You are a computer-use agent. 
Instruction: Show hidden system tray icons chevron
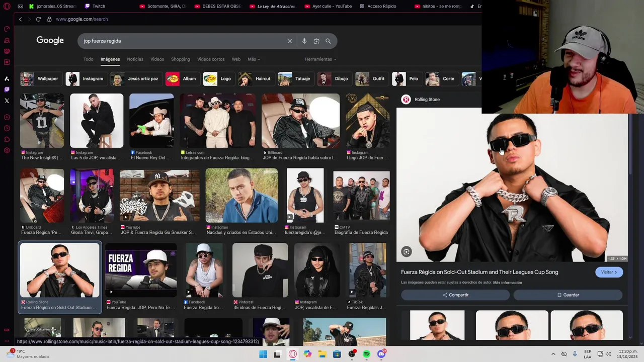553,354
